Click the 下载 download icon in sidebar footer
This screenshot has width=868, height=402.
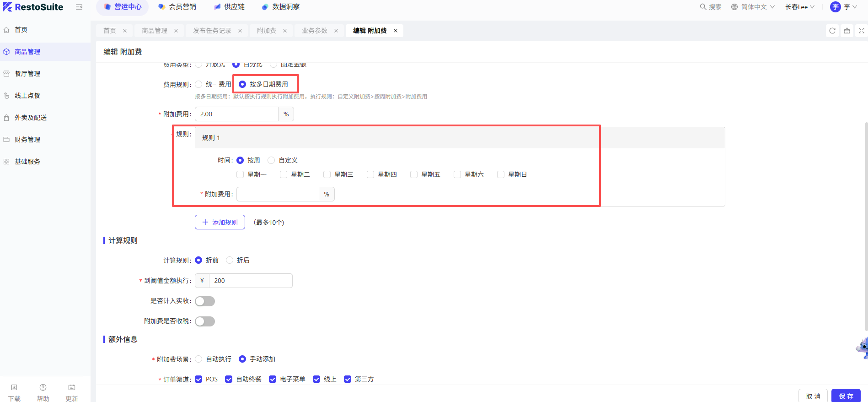click(14, 387)
